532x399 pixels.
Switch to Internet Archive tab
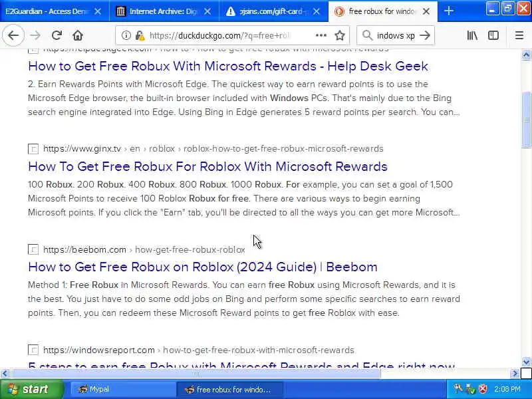(164, 11)
